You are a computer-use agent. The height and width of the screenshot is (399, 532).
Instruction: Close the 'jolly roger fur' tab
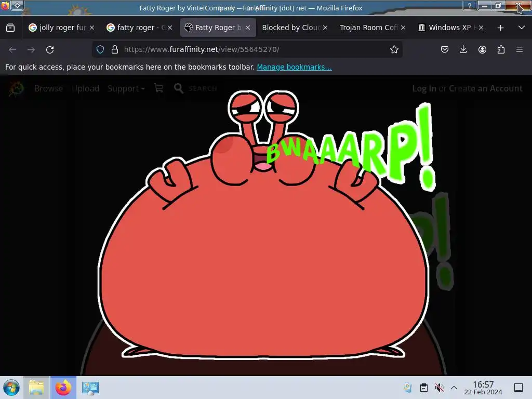[92, 28]
